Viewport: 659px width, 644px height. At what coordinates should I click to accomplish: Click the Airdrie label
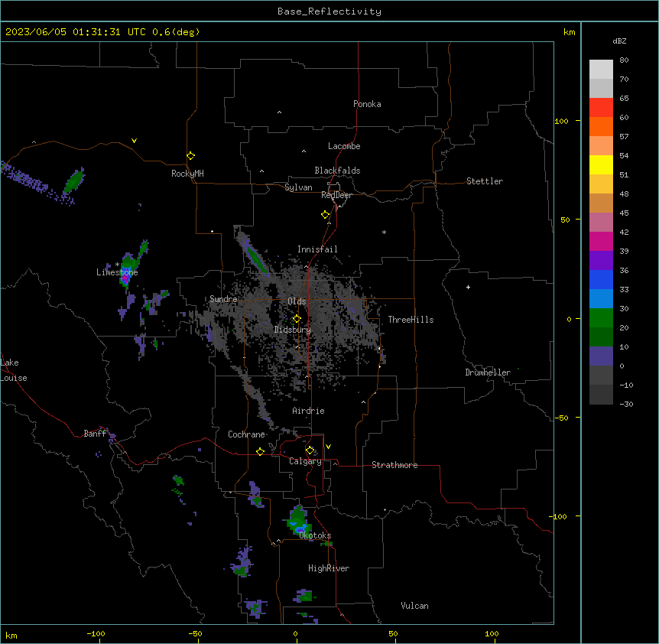point(308,411)
